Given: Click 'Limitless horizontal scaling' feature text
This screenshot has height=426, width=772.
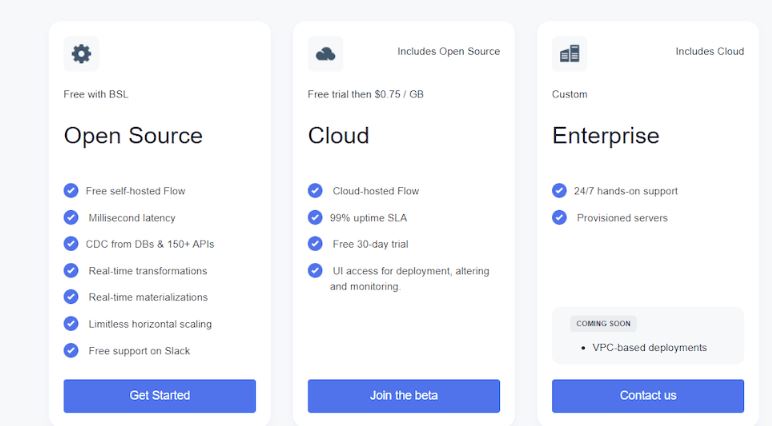Looking at the screenshot, I should tap(150, 324).
